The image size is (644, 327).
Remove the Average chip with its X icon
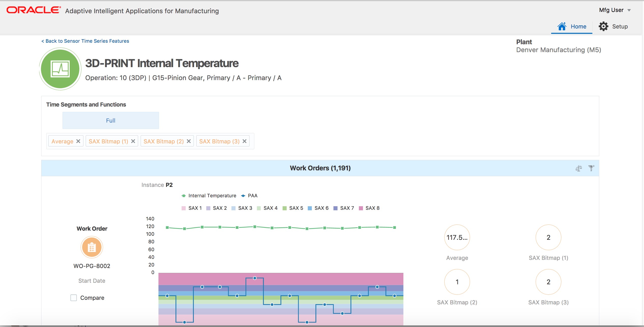click(78, 141)
